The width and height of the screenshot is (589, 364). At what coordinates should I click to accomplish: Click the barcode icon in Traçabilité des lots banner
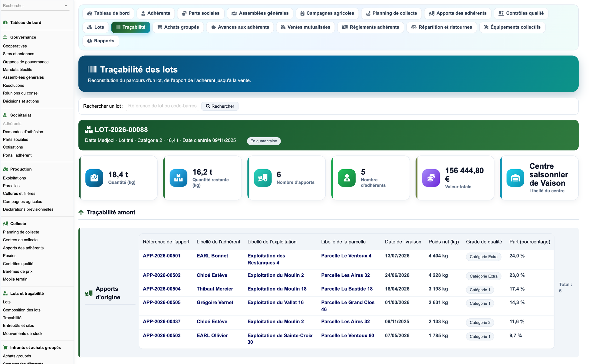click(92, 70)
